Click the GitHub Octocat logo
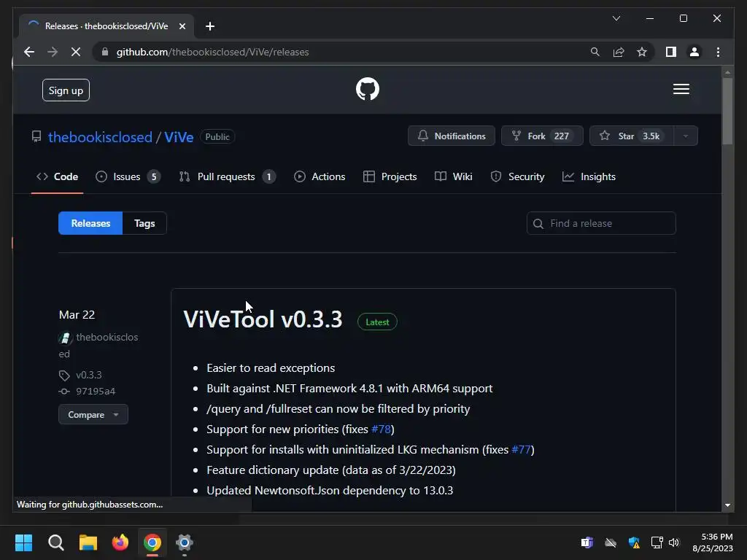This screenshot has width=747, height=560. (368, 89)
